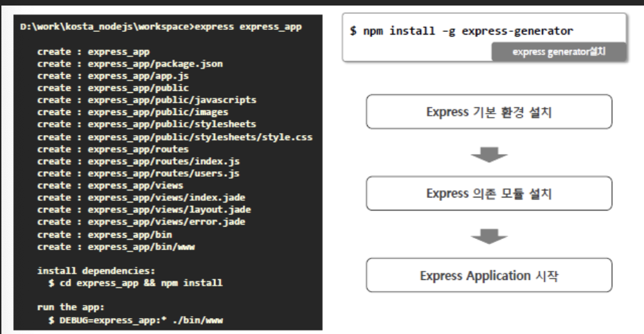Click the line 'create : express_app/public/images'

click(x=133, y=112)
